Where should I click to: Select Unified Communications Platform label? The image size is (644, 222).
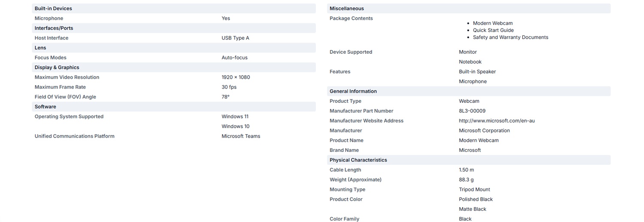coord(75,136)
